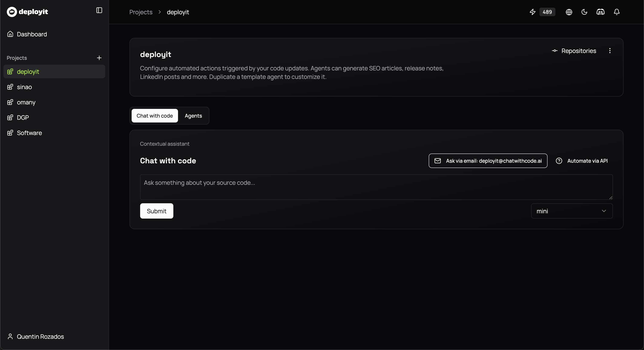Toggle dark mode moon icon
This screenshot has height=350, width=644.
584,12
